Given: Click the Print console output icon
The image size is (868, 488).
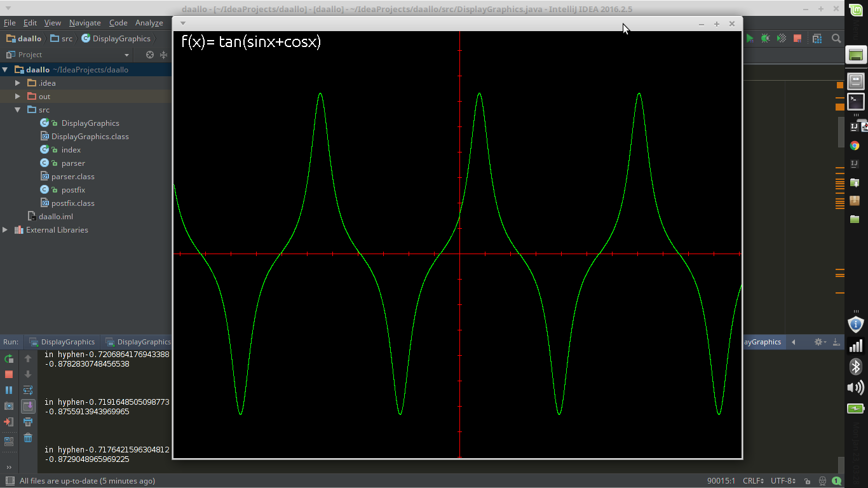Looking at the screenshot, I should click(x=28, y=422).
